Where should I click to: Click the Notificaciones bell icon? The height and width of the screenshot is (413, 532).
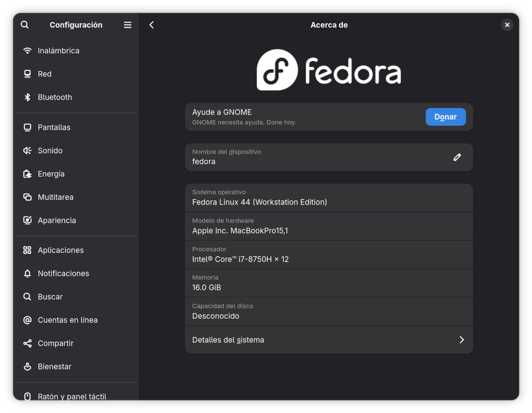pyautogui.click(x=28, y=274)
